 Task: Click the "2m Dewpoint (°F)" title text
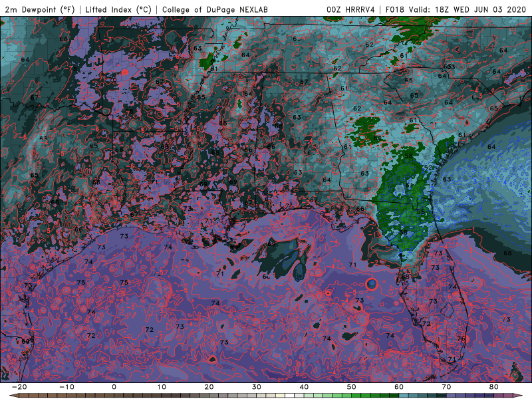click(x=40, y=9)
